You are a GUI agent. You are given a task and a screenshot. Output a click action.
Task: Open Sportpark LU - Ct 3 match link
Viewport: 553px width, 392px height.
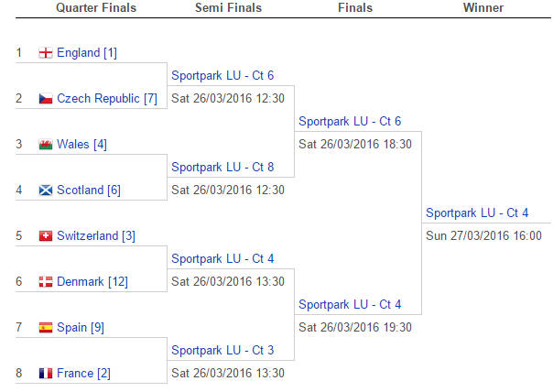click(222, 350)
